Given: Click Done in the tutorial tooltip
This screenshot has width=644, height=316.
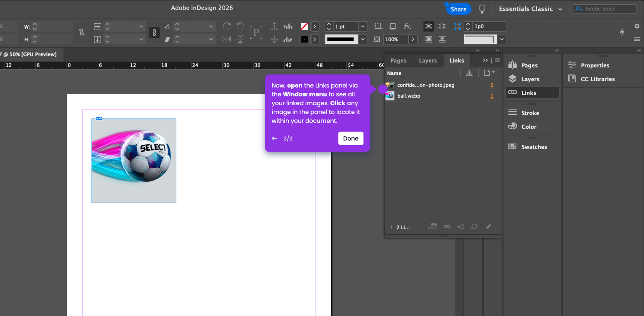Looking at the screenshot, I should coord(350,138).
